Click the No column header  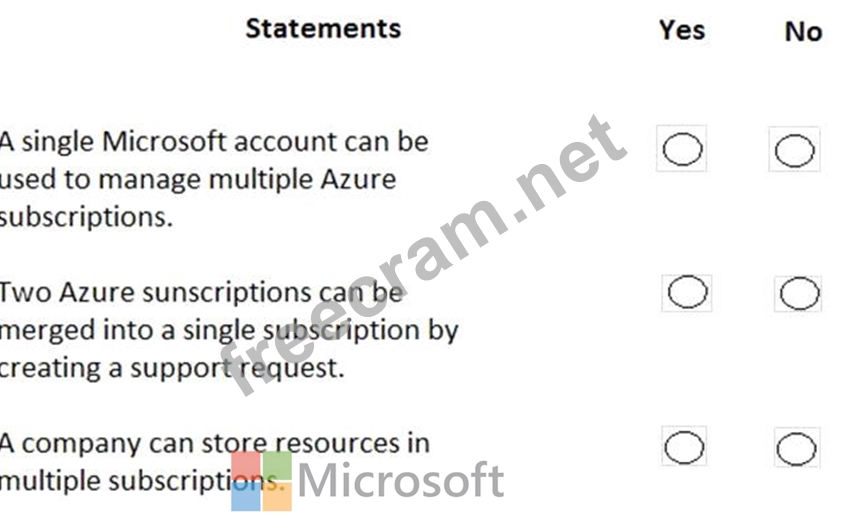pyautogui.click(x=803, y=31)
